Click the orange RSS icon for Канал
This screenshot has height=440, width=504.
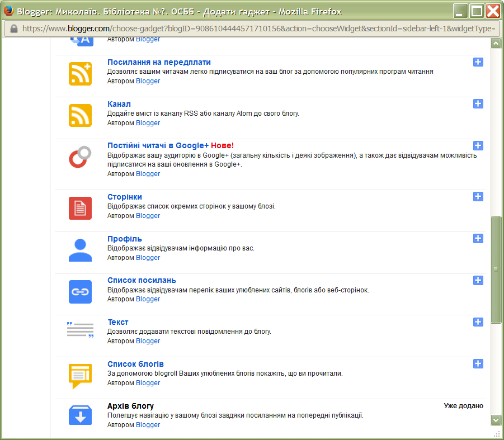(80, 115)
